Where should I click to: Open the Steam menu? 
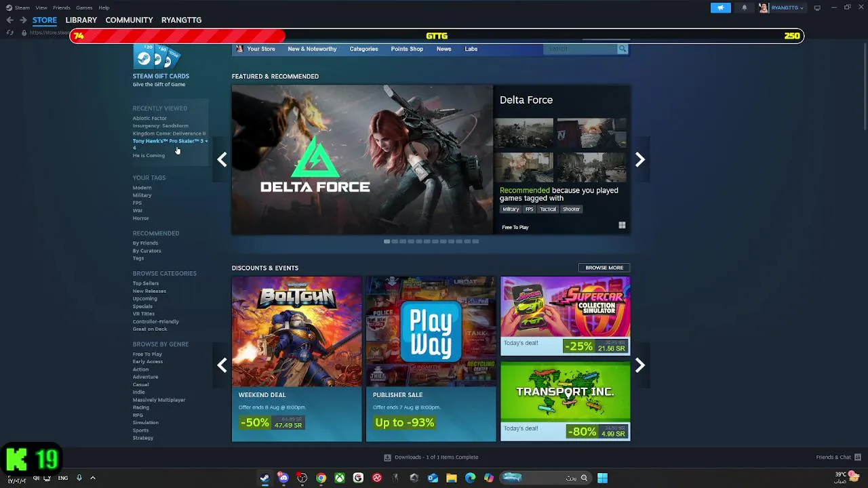coord(22,7)
